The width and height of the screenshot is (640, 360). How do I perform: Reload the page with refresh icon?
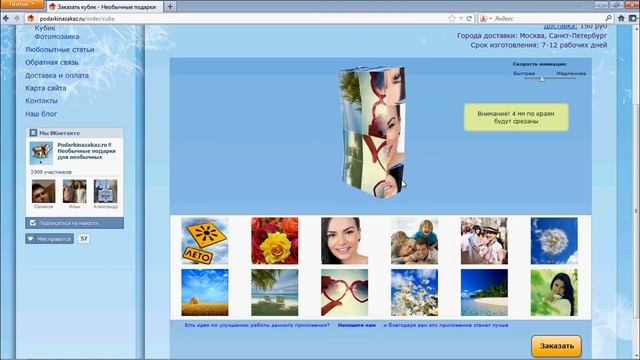469,18
